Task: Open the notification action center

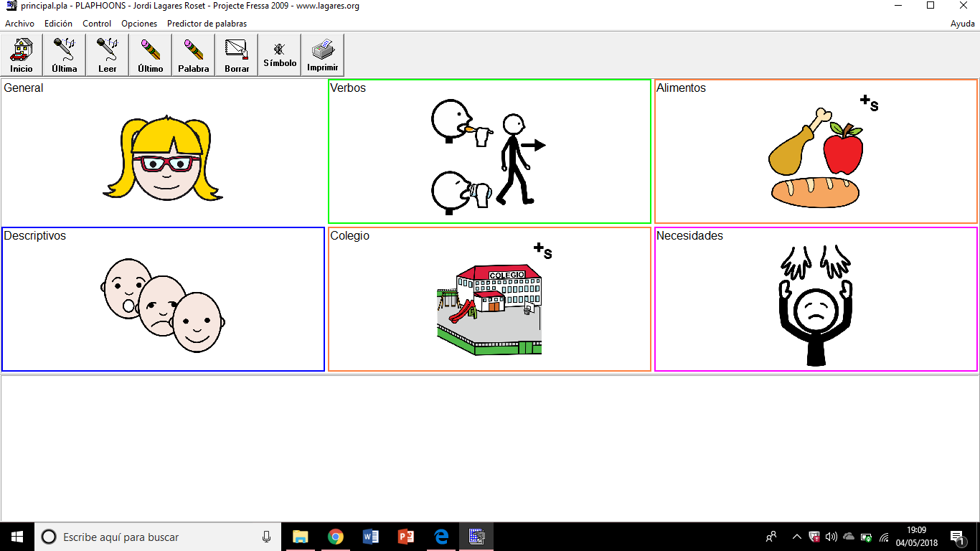Action: point(957,537)
